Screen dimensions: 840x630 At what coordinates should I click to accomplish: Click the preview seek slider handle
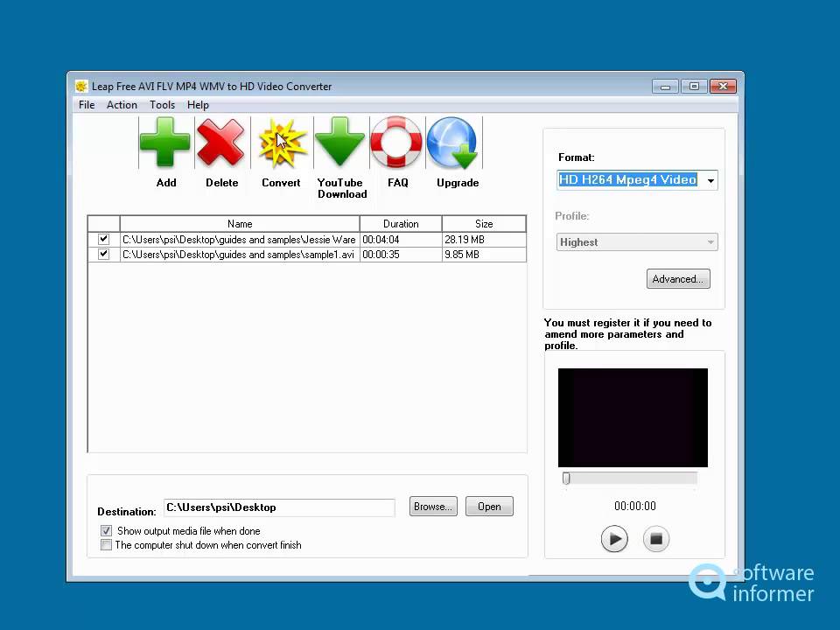coord(566,478)
